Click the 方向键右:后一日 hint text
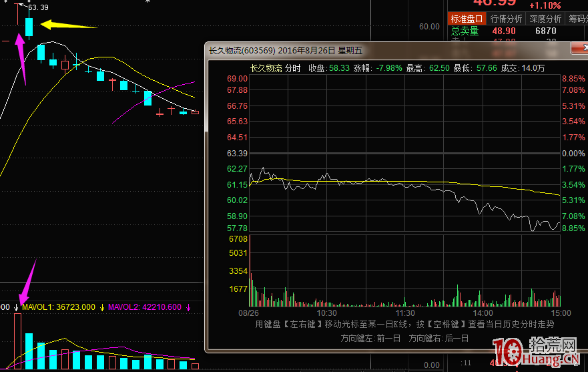588x372 pixels. click(x=438, y=338)
